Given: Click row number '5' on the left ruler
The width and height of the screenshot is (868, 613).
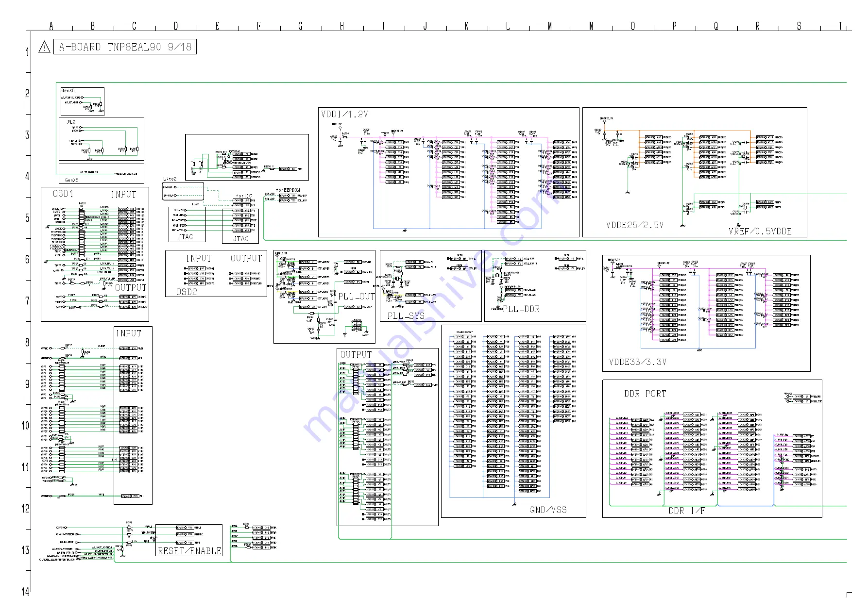Looking at the screenshot, I should click(27, 218).
